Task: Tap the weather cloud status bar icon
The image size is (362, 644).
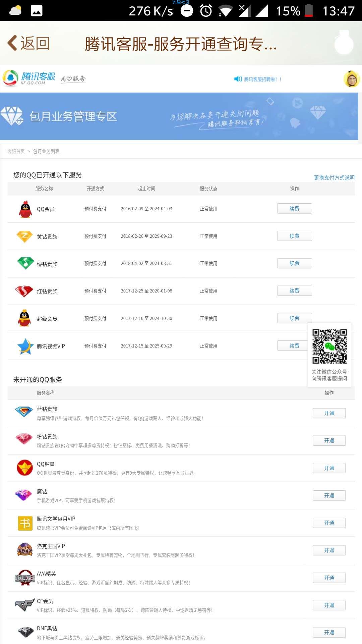Action: (x=15, y=10)
